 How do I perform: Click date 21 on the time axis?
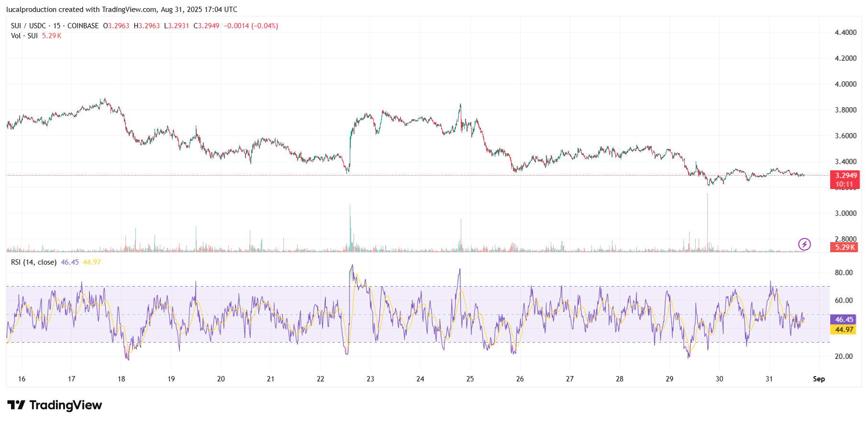(271, 379)
